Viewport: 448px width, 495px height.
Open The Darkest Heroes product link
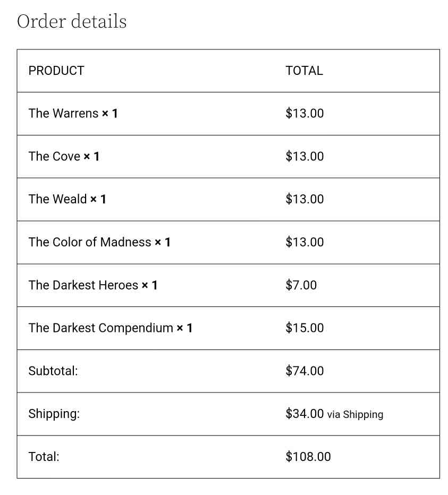(x=83, y=285)
